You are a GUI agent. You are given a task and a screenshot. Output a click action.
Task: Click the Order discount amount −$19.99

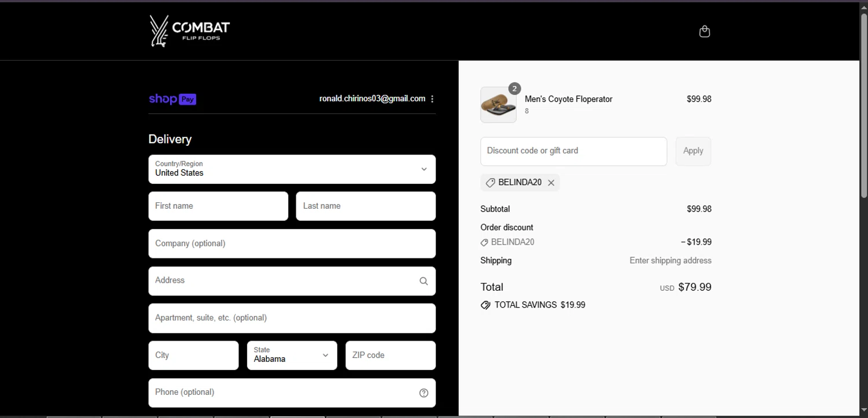click(696, 242)
